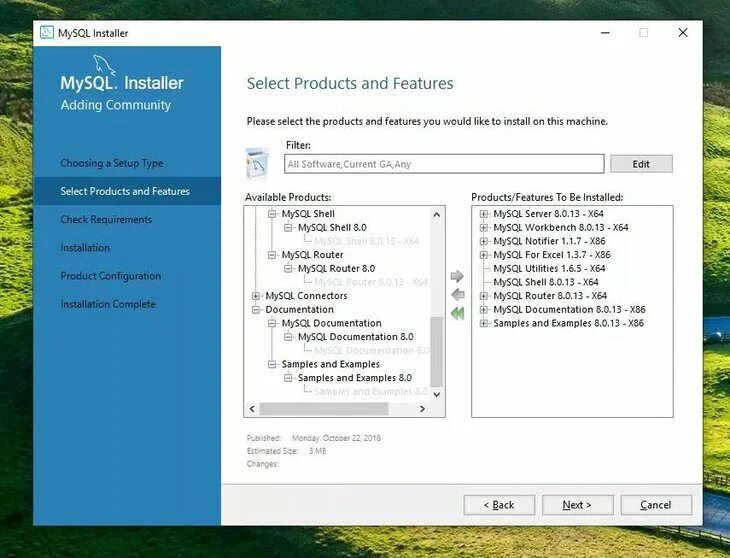Click the horizontal scroll left arrow

point(252,409)
